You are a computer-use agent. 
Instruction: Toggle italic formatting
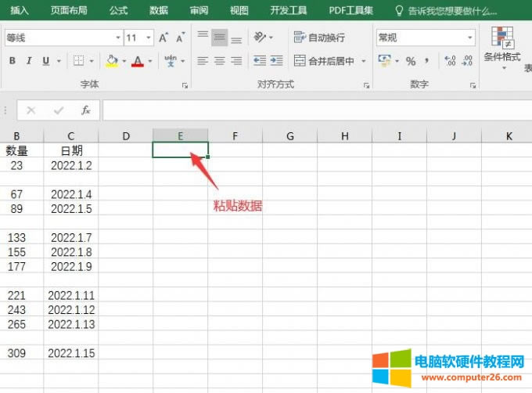[29, 61]
